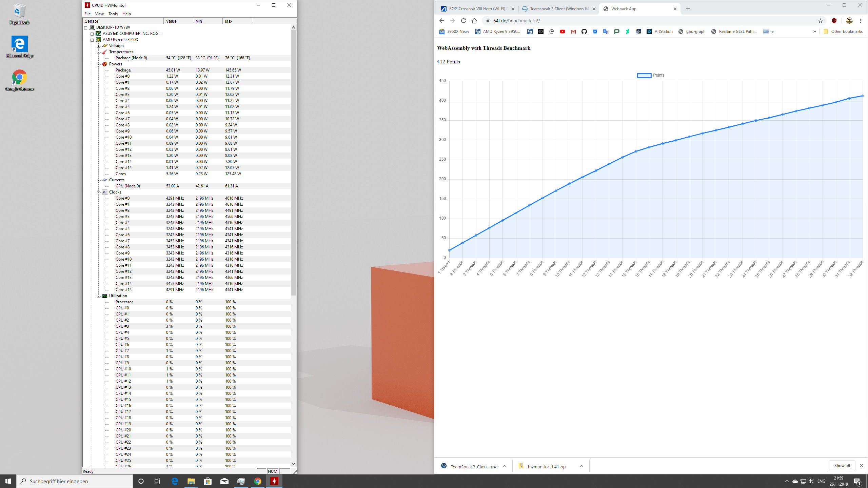Collapse the Clocks tree node
Image resolution: width=868 pixels, height=488 pixels.
coord(99,192)
